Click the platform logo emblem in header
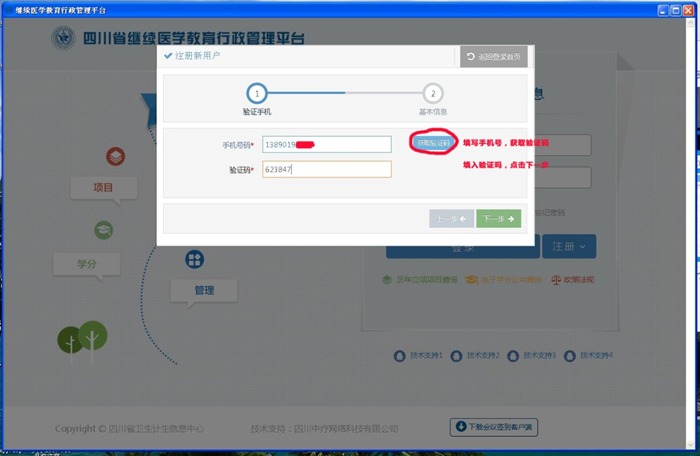700x456 pixels. tap(65, 40)
